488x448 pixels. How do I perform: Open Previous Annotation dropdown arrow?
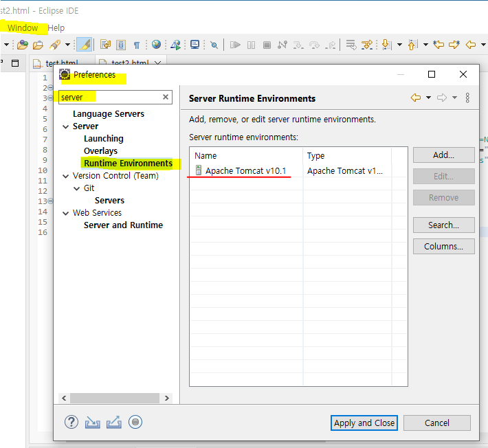(x=425, y=45)
